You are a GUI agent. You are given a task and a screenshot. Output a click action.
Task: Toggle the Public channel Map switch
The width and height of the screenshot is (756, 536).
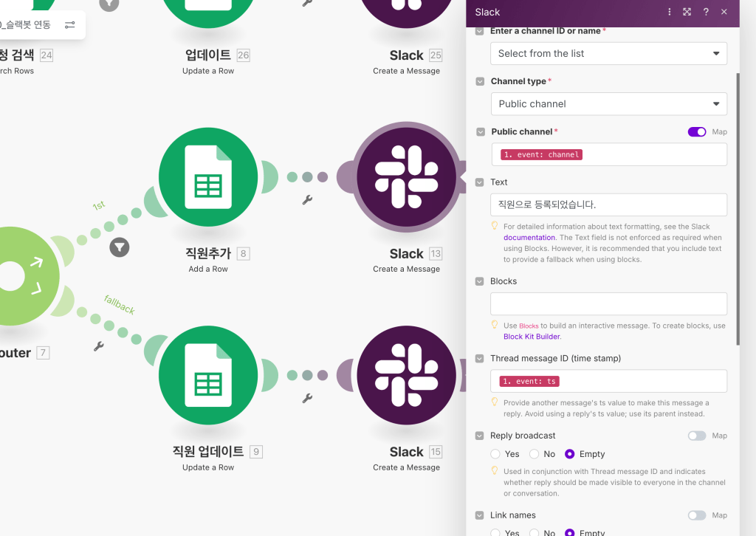(x=697, y=131)
